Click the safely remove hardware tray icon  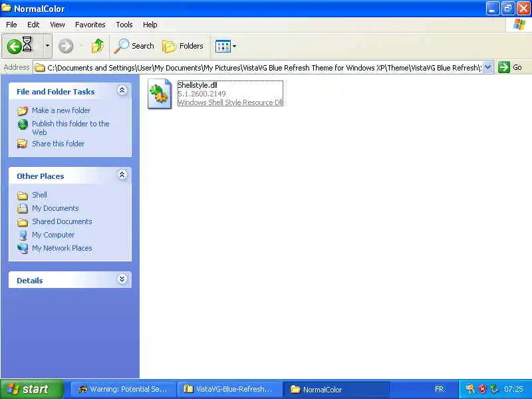[x=494, y=389]
